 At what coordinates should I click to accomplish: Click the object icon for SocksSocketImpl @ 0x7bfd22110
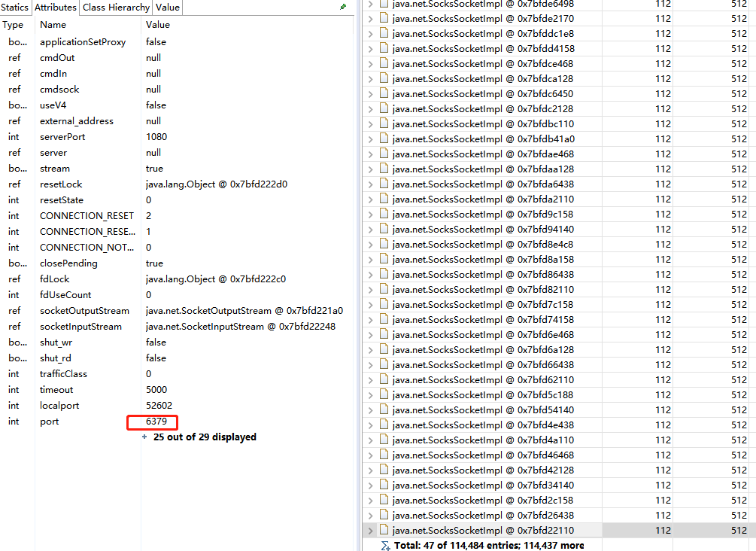(x=384, y=530)
